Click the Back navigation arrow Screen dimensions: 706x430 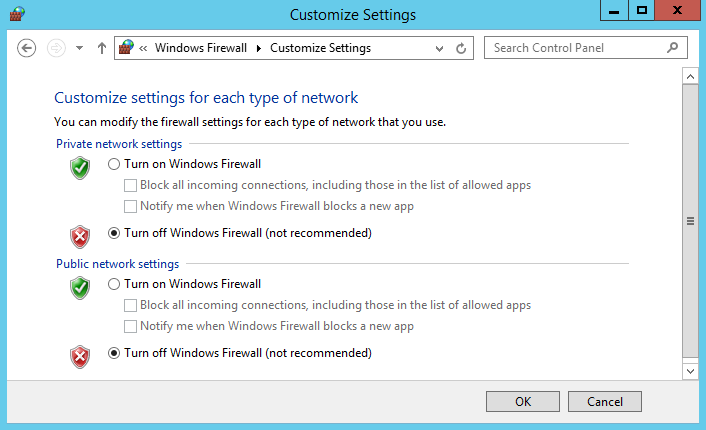(27, 48)
